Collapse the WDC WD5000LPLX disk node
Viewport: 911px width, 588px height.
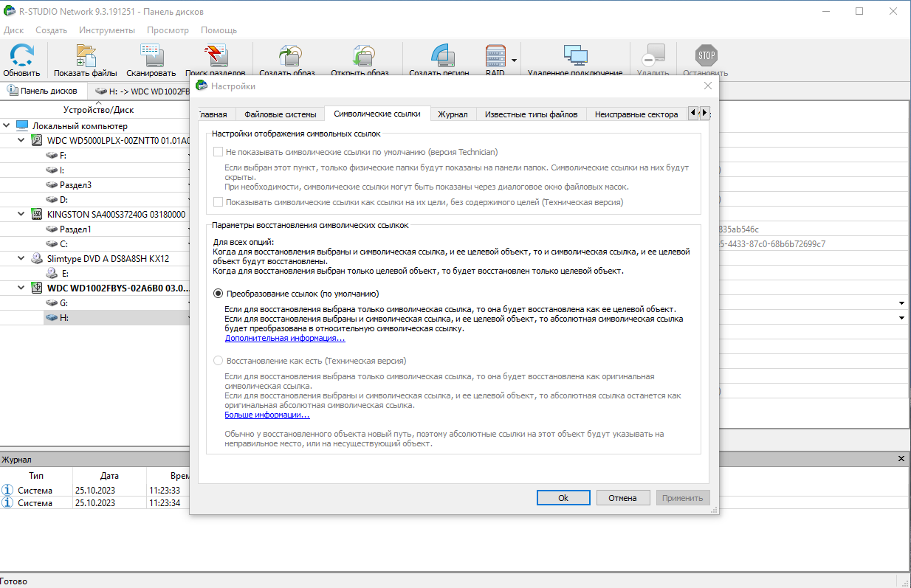pos(21,140)
